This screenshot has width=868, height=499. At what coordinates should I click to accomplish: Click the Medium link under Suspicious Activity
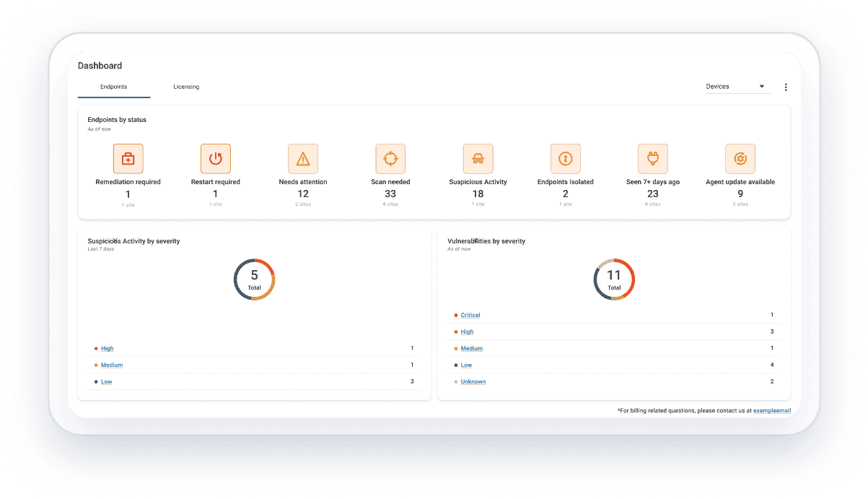[112, 365]
